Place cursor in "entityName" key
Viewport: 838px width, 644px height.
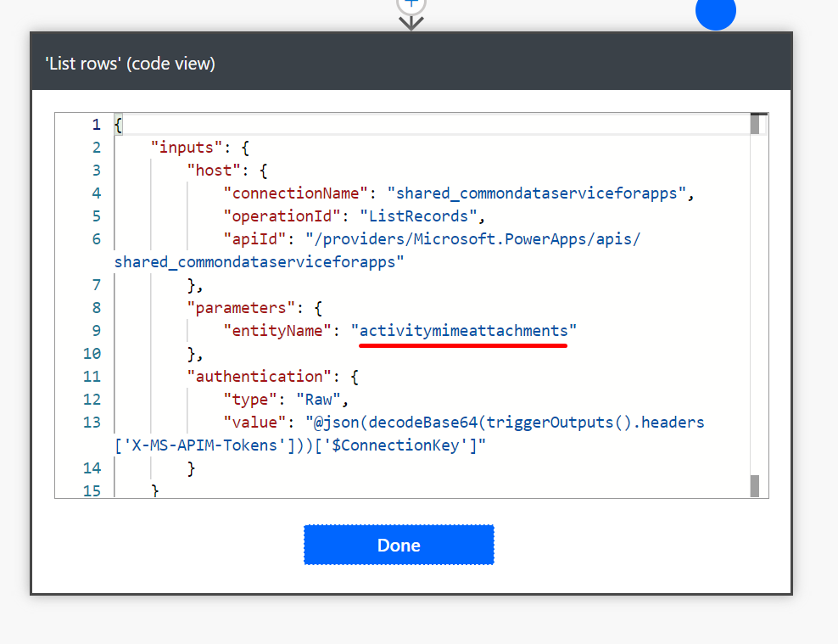[275, 331]
